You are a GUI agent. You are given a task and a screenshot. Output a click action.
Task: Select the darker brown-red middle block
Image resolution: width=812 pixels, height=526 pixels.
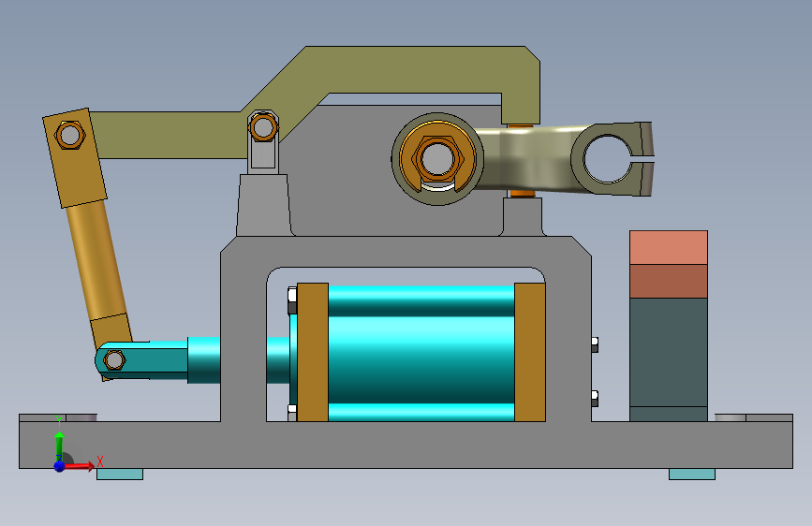[x=669, y=281]
